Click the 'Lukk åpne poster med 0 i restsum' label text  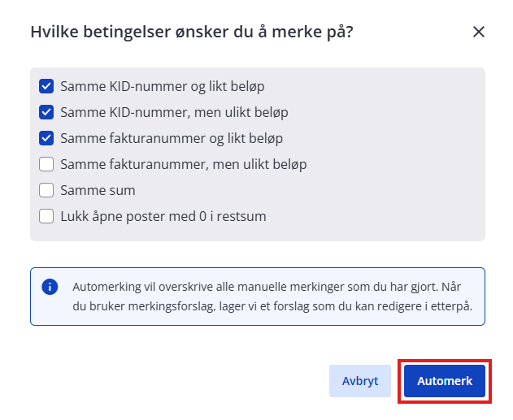(x=163, y=216)
